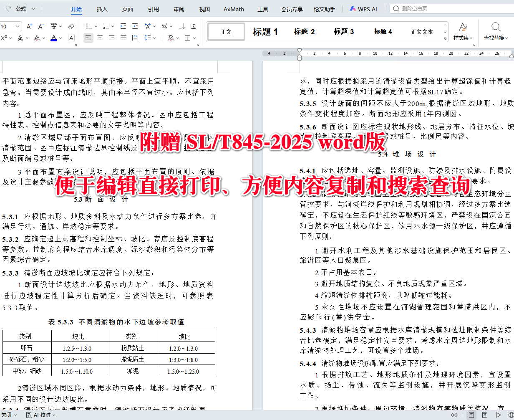Click the reading play mode icon
Screen dimensions: 514x420
pos(498,415)
